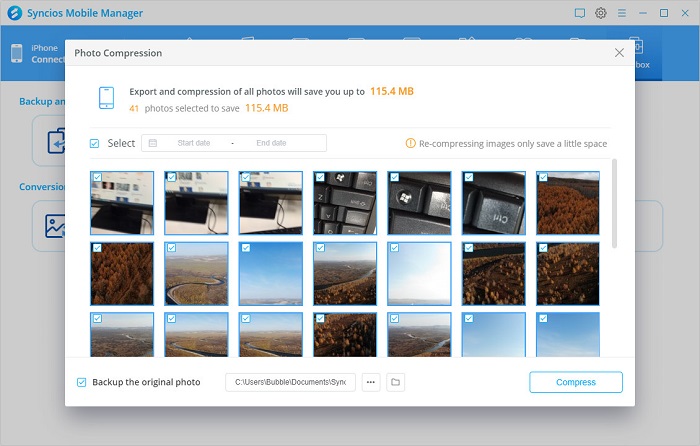Open the output folder icon

point(396,382)
